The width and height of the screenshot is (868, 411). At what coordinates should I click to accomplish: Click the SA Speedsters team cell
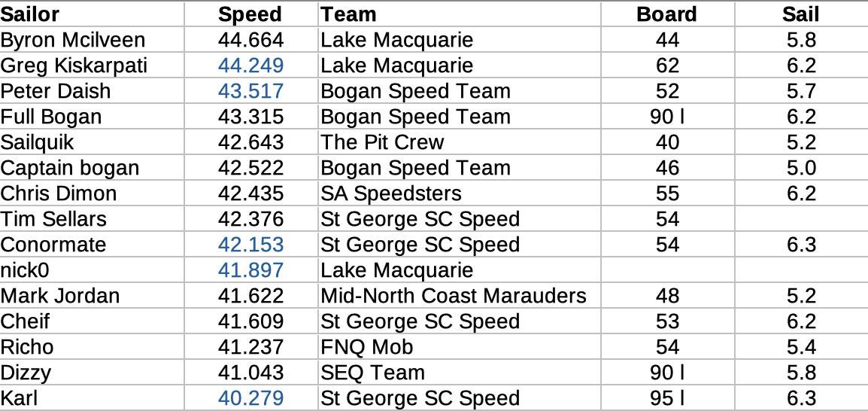click(x=391, y=193)
